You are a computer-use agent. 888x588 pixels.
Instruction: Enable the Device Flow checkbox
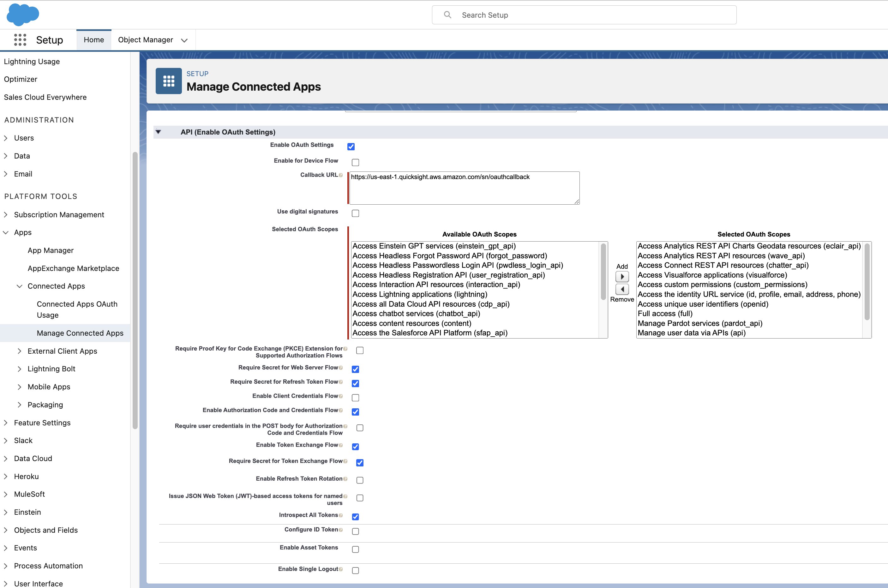click(x=356, y=162)
